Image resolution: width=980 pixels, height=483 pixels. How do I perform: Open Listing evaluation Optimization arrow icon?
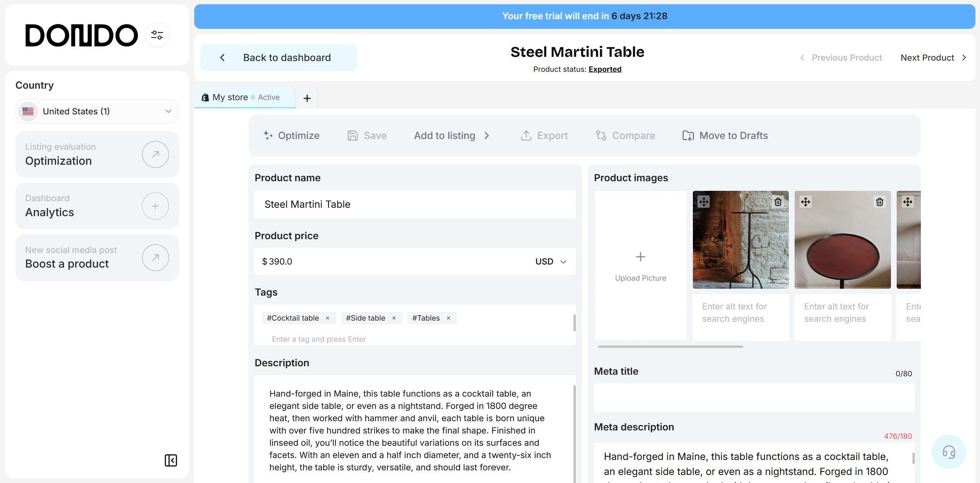155,154
